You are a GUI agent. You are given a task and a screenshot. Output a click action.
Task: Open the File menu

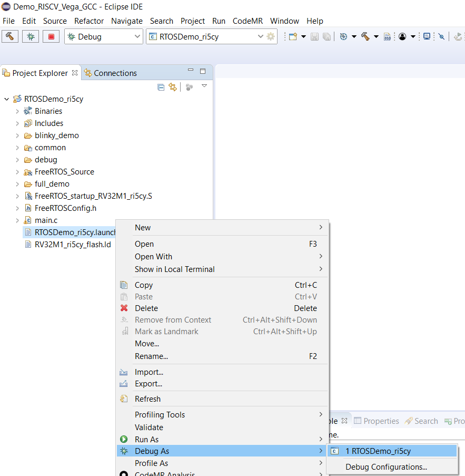coord(8,21)
